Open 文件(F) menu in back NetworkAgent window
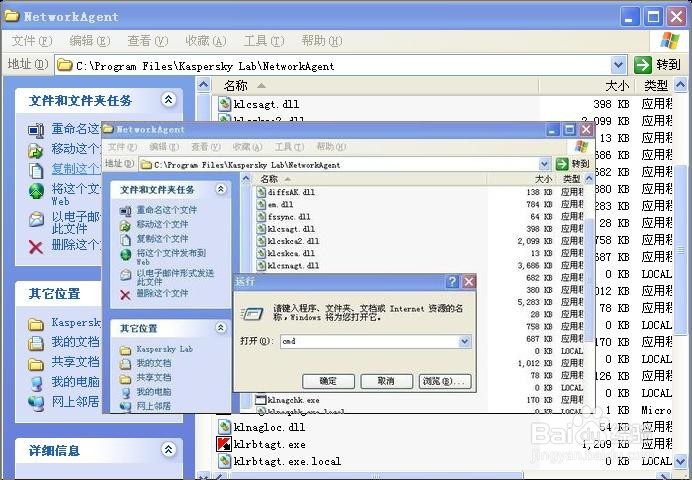692x480 pixels. 31,41
